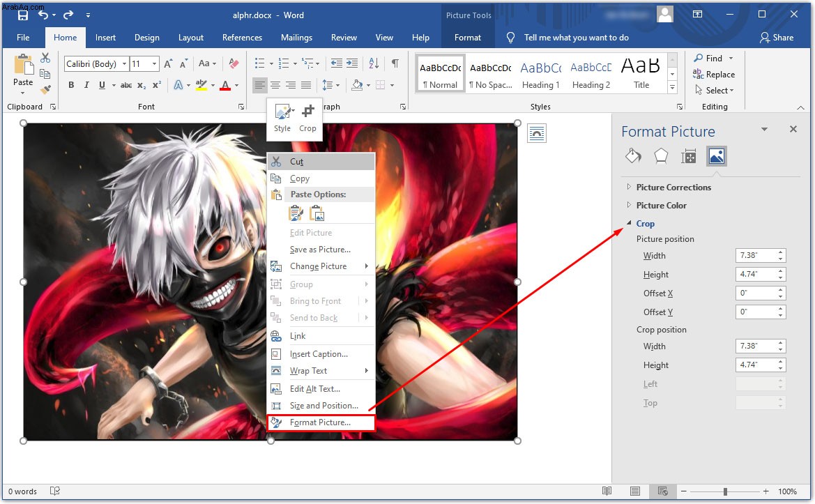Screen dimensions: 815x504
Task: Center the text alignment
Action: 275,85
